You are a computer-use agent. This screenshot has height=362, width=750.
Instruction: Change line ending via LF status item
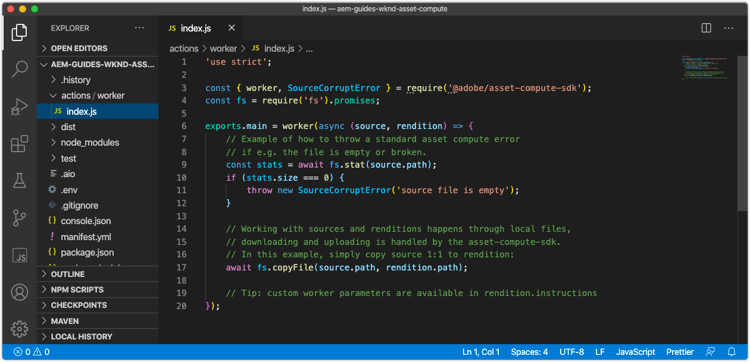(600, 352)
